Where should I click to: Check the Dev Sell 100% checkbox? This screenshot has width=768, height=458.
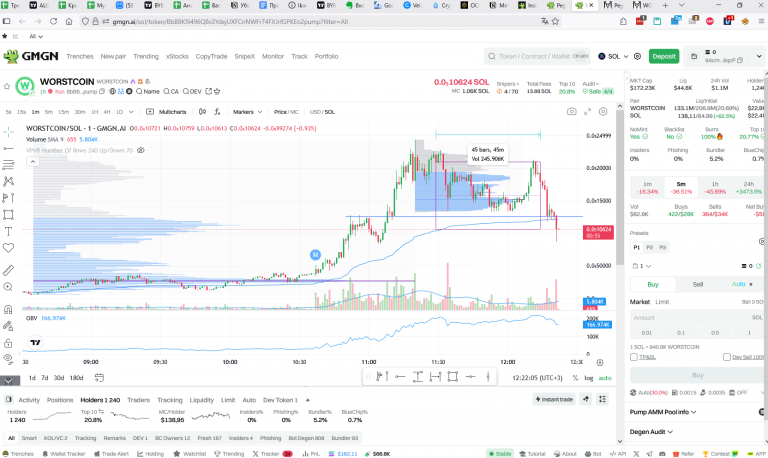(x=727, y=357)
